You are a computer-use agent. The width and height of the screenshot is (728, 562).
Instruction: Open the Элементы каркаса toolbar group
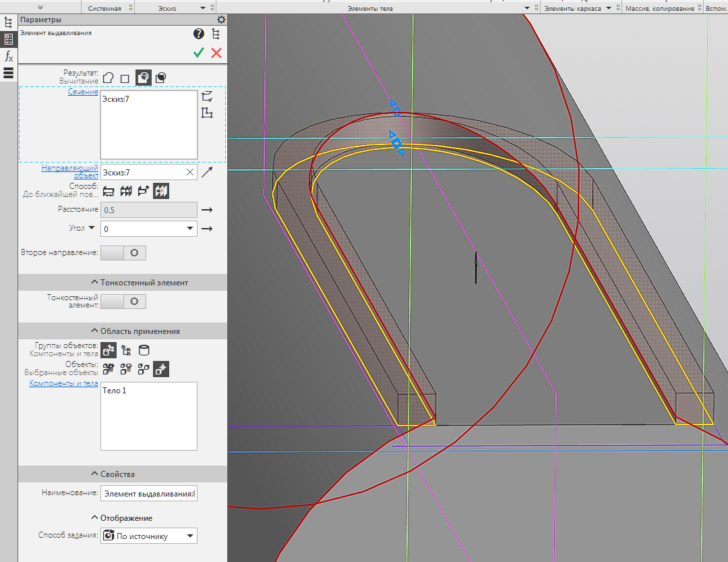click(x=609, y=8)
